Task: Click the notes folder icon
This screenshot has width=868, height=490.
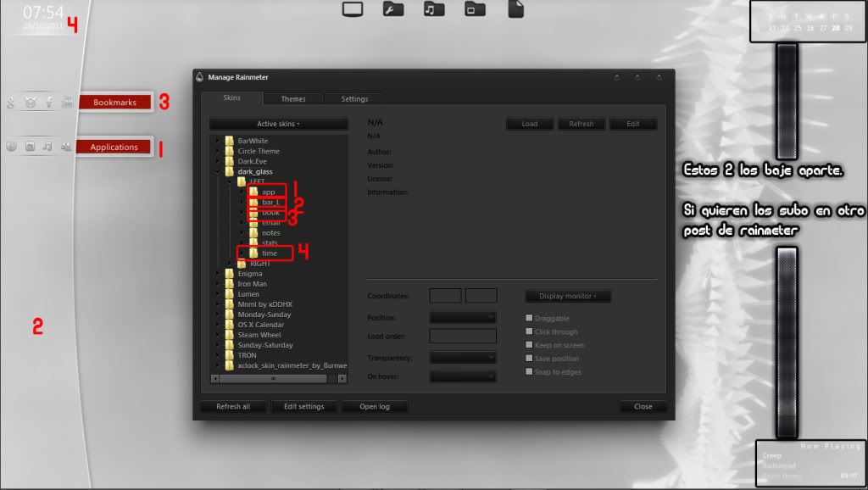Action: click(x=253, y=232)
